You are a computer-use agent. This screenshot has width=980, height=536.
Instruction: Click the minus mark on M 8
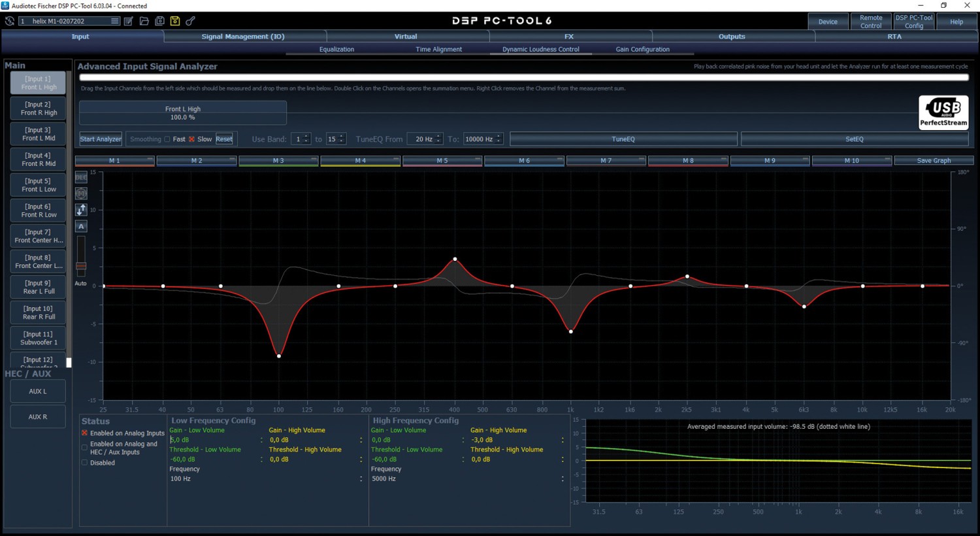[723, 159]
